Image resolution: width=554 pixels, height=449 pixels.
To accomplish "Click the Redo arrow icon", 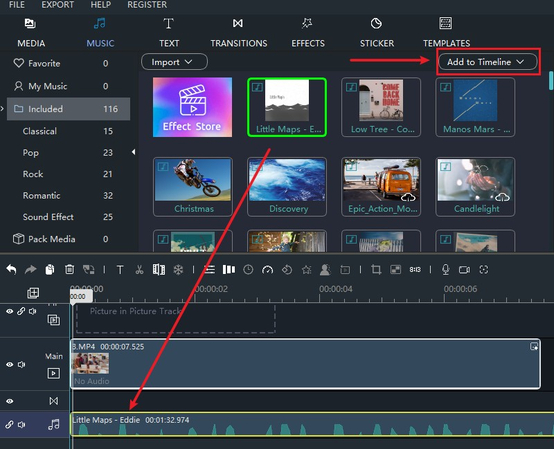I will (31, 270).
